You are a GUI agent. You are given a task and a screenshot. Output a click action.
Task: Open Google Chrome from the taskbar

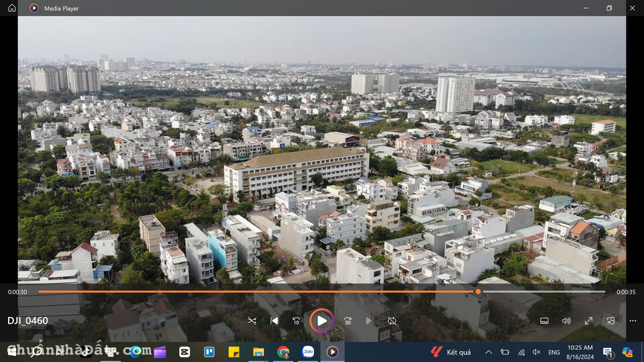point(283,352)
